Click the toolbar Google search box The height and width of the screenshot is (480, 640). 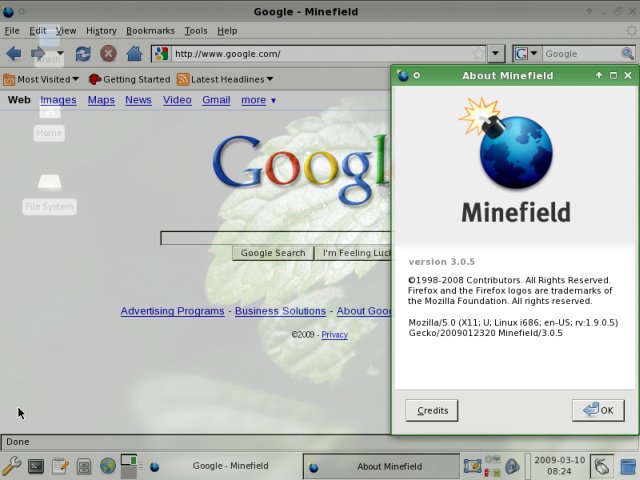[581, 54]
